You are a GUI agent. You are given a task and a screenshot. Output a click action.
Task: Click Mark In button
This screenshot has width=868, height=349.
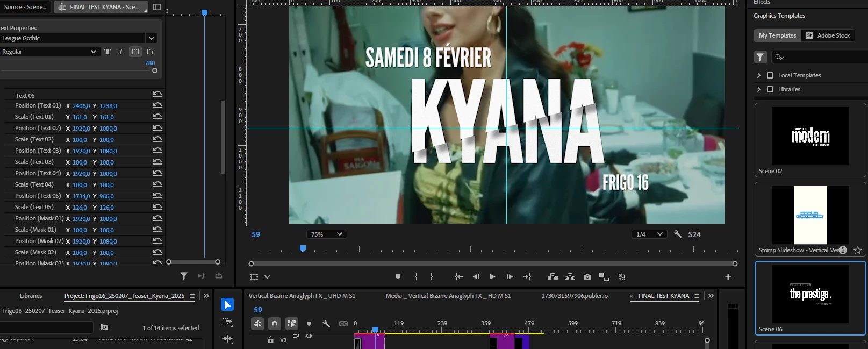[416, 277]
